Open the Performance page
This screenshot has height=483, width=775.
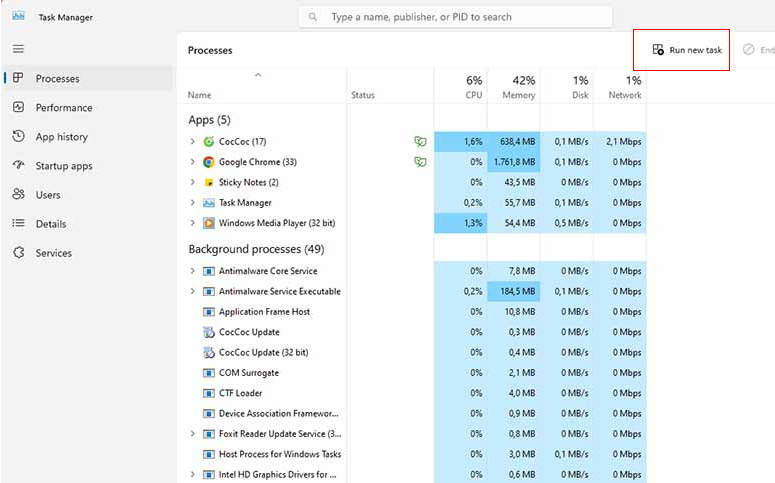click(x=63, y=108)
